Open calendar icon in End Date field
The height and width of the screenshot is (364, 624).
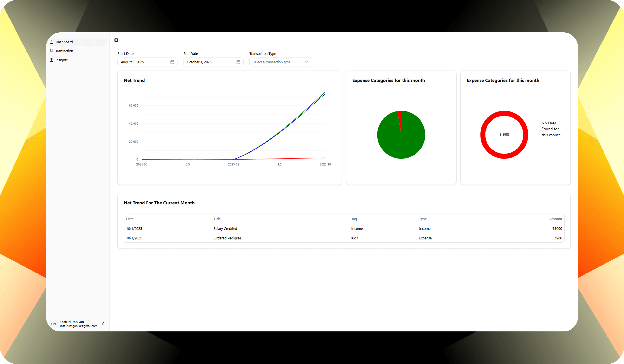(x=238, y=62)
